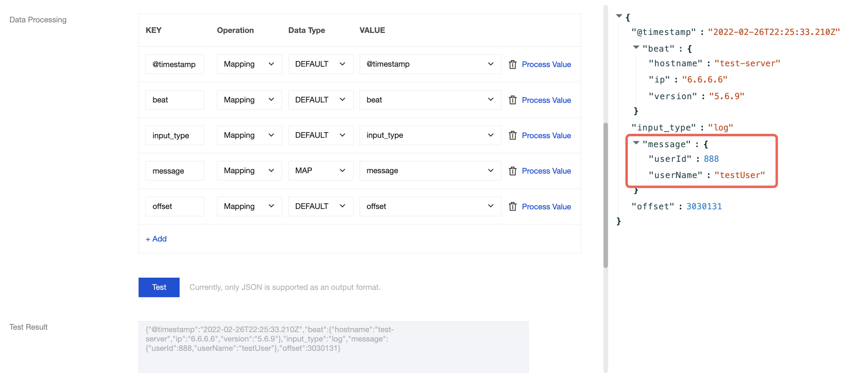Click the vertical scrollbar beside JSON preview
The image size is (868, 374).
[605, 195]
